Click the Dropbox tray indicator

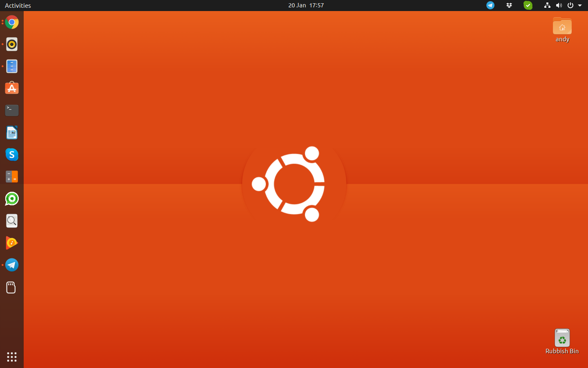pyautogui.click(x=509, y=5)
